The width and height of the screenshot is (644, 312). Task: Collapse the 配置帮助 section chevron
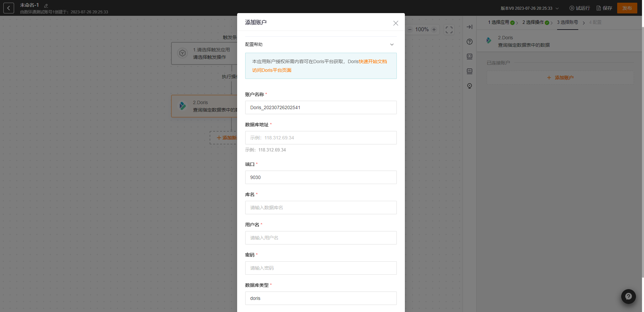tap(392, 45)
